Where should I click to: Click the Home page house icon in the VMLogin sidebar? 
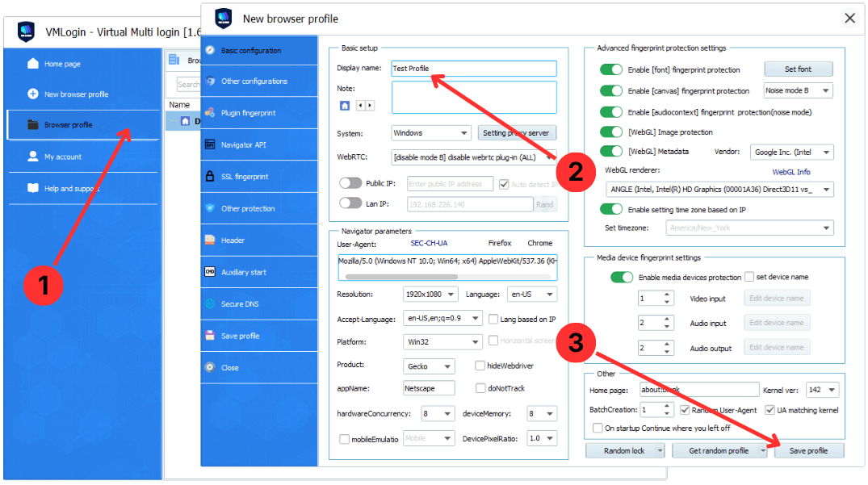pyautogui.click(x=32, y=63)
